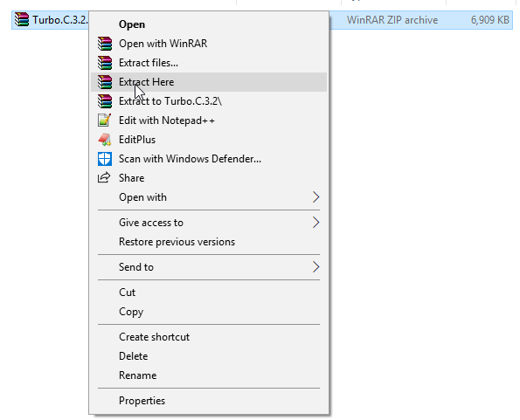Click WinRAR icon beside Open with WinRAR
520x420 pixels.
[105, 44]
